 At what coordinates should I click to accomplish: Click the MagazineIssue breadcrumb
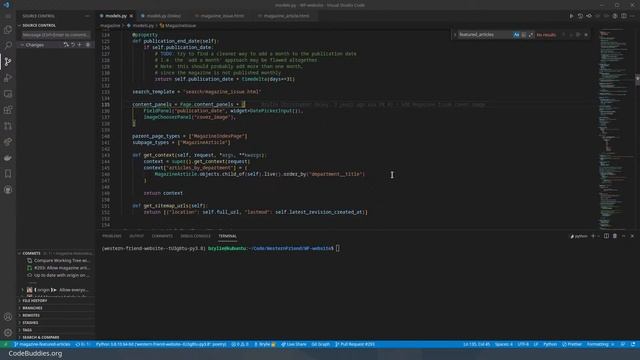[x=178, y=25]
